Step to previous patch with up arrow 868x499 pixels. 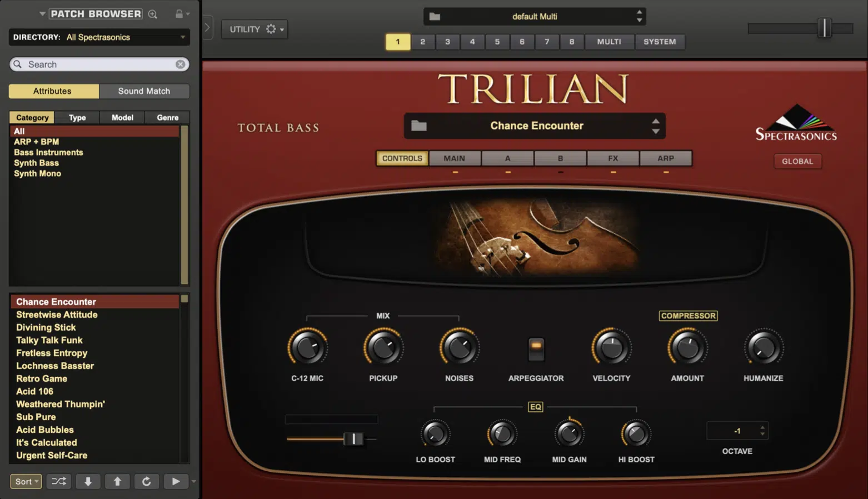(117, 481)
